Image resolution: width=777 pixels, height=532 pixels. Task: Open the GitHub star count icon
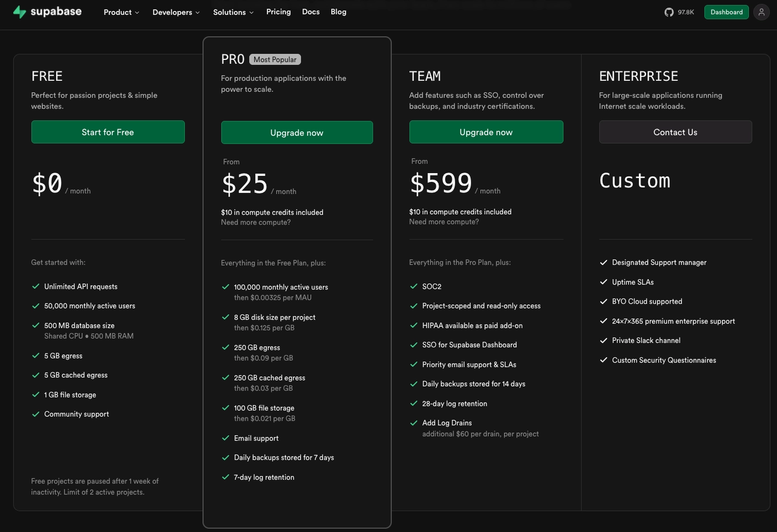(x=669, y=12)
